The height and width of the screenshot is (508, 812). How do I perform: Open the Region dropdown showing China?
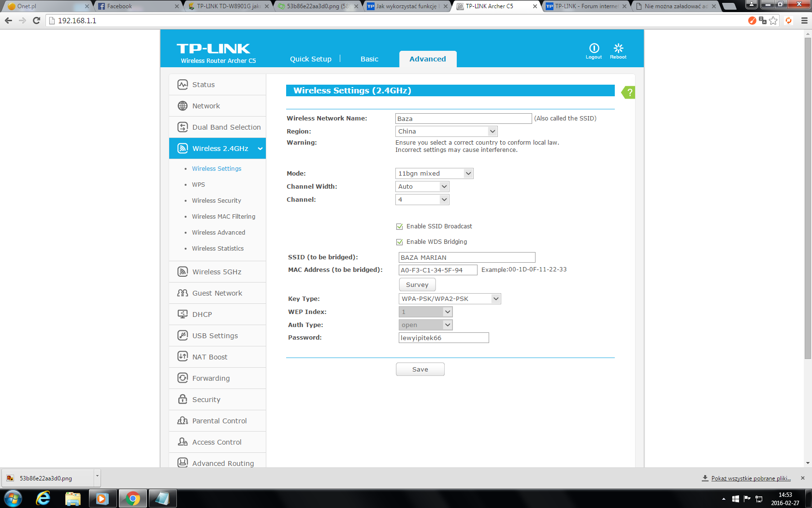pyautogui.click(x=446, y=132)
